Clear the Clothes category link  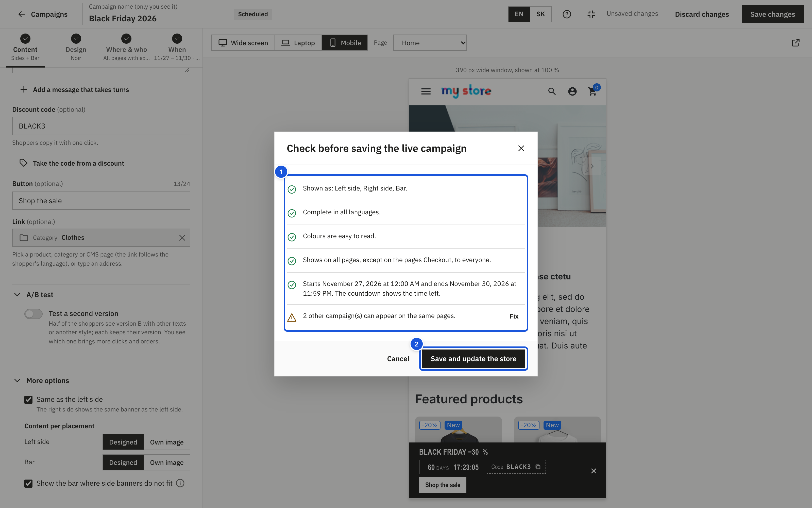pos(182,238)
